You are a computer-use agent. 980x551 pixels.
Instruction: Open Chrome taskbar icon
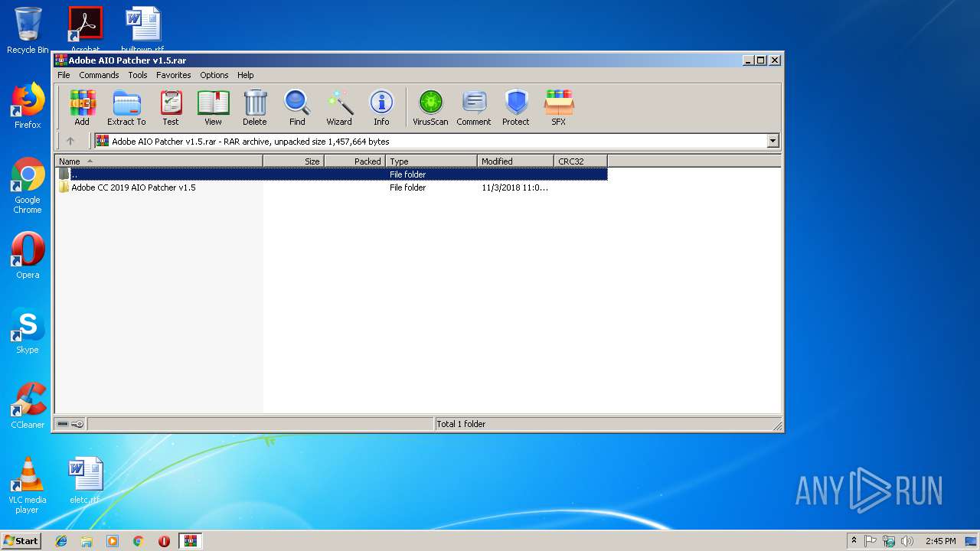[139, 541]
